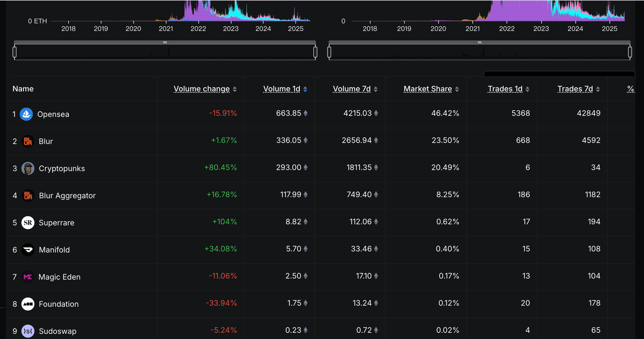Open the Market Share sort chevron

coord(457,89)
